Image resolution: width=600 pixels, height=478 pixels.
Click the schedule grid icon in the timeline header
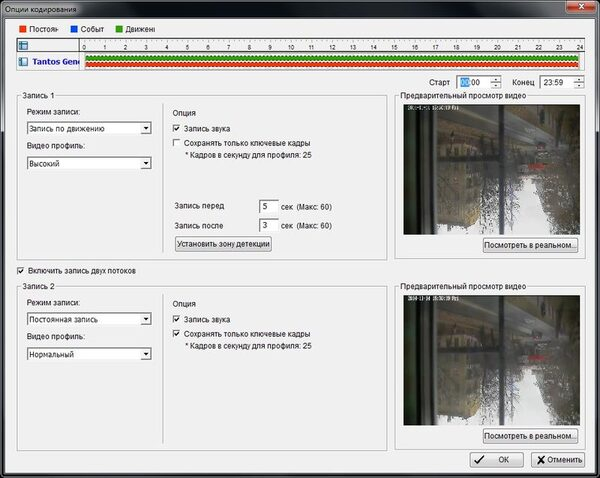coord(23,46)
